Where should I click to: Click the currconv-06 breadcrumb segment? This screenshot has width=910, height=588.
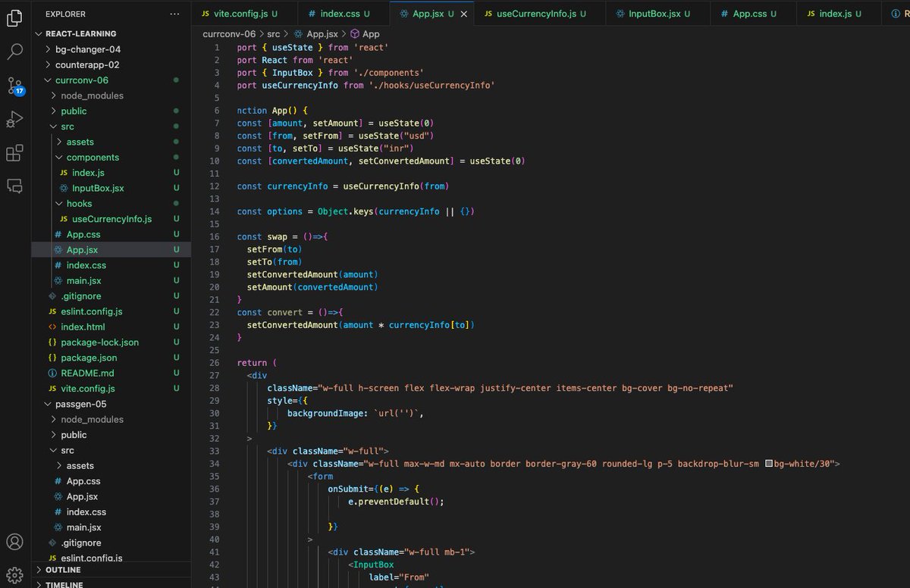(x=230, y=34)
